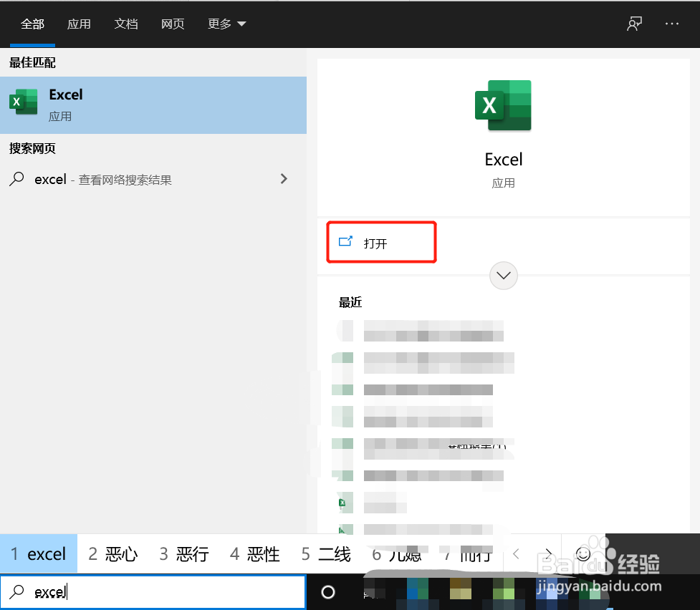Image resolution: width=700 pixels, height=610 pixels.
Task: Click the search box magnifier icon
Action: point(16,591)
